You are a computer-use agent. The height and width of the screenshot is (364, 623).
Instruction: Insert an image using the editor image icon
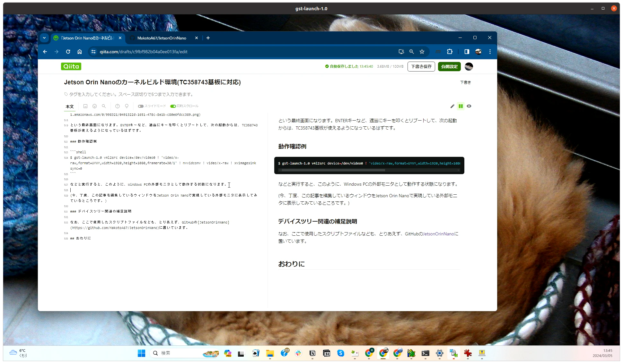pos(85,106)
